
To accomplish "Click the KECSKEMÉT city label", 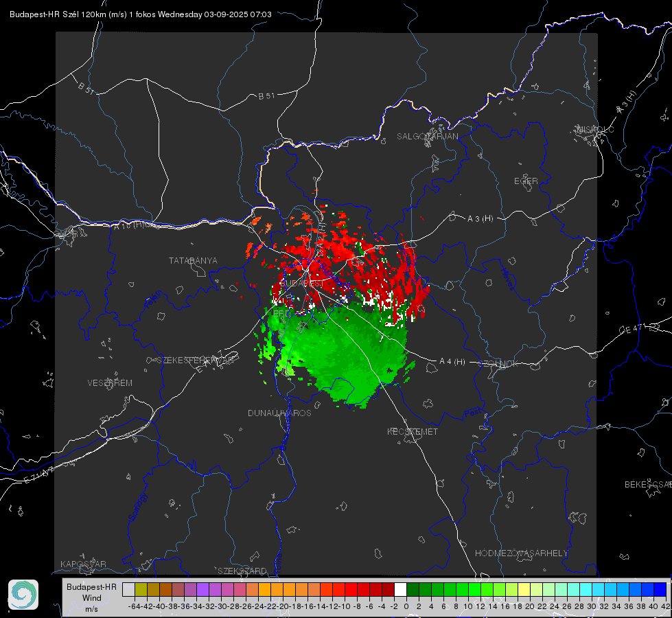I will [x=413, y=431].
